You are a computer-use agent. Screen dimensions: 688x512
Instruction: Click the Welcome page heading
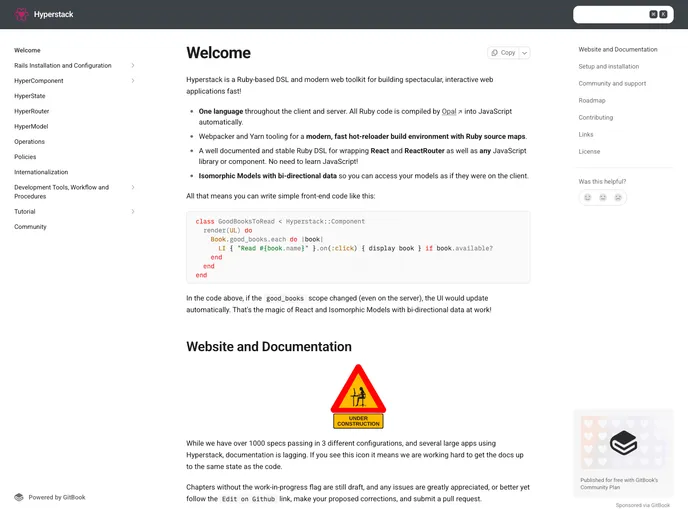(x=219, y=53)
